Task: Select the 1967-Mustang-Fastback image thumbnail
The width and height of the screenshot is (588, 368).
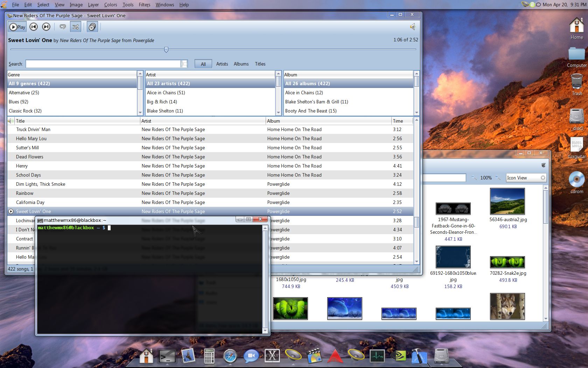Action: [453, 209]
